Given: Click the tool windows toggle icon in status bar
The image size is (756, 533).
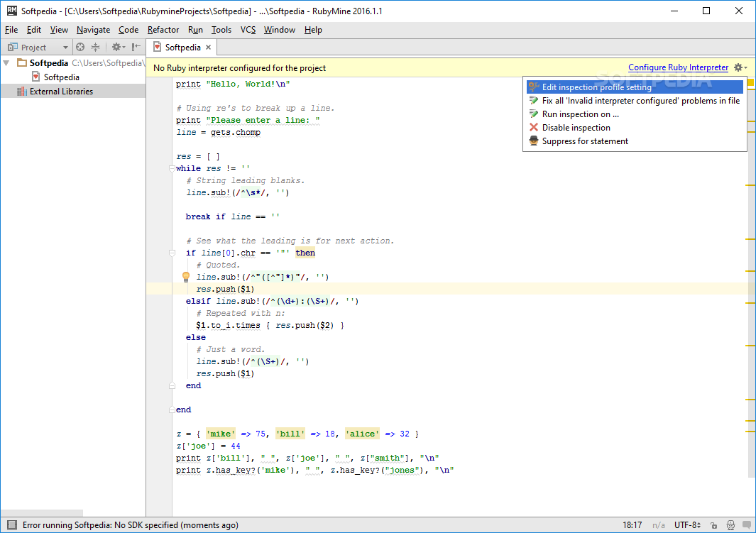Looking at the screenshot, I should (x=12, y=524).
